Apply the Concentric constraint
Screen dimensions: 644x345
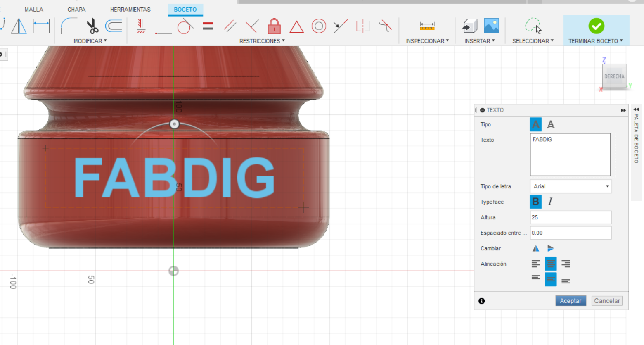click(x=319, y=26)
